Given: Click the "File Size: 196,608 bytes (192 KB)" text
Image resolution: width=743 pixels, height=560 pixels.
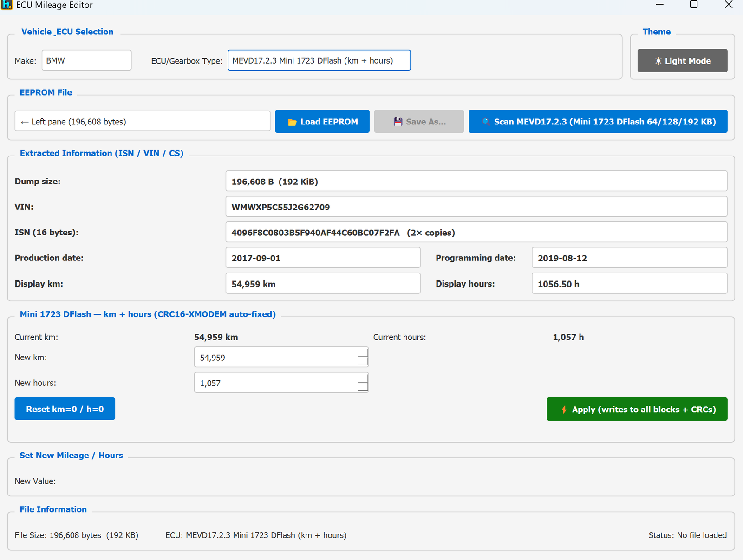Looking at the screenshot, I should tap(77, 535).
